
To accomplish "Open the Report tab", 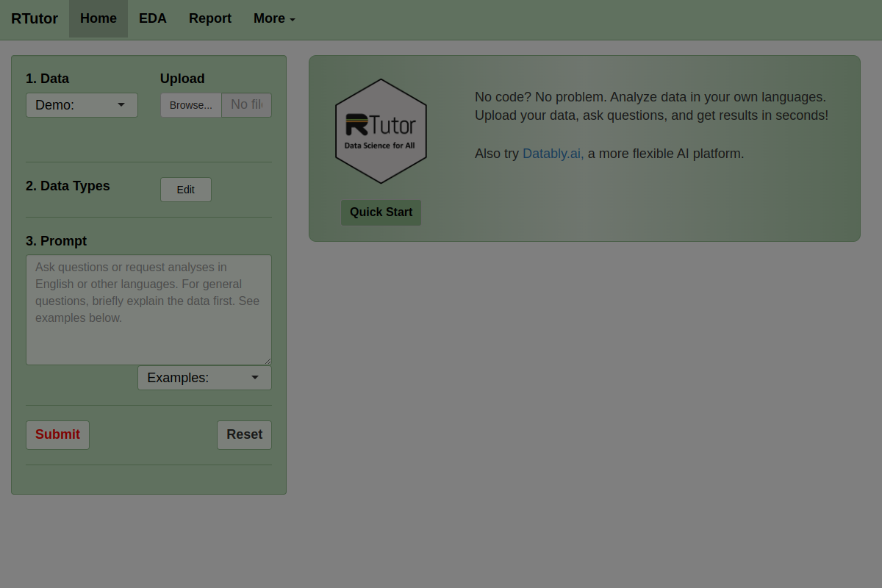I will click(x=210, y=18).
